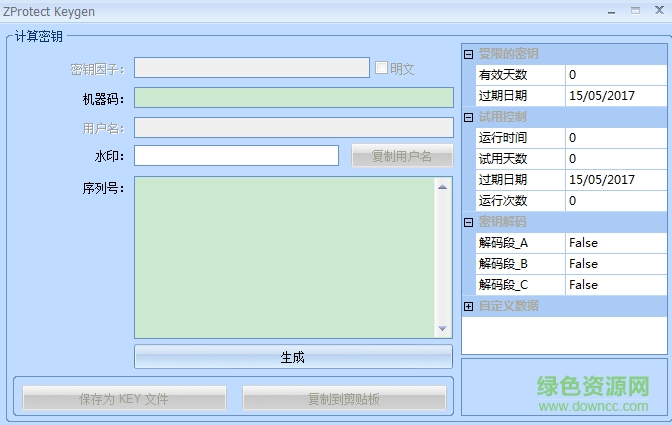Click the 生成 generate button
672x425 pixels.
tap(293, 357)
